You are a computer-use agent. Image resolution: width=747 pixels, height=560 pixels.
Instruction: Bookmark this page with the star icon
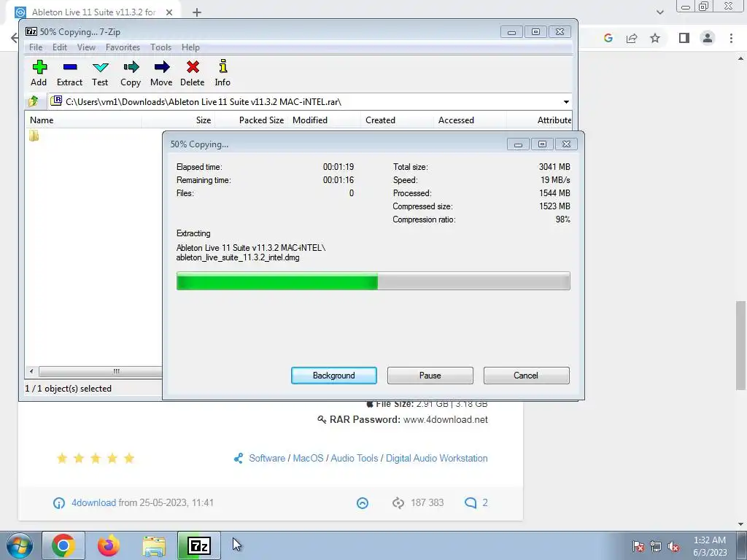pos(655,38)
